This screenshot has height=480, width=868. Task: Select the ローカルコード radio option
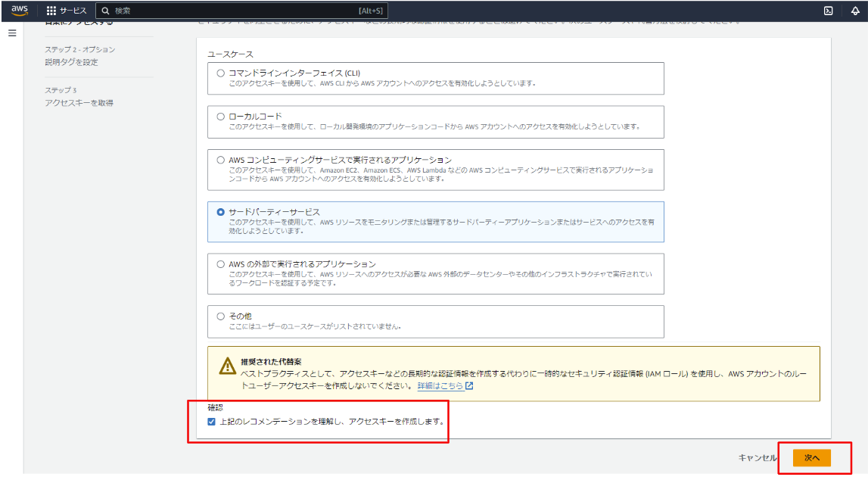tap(221, 117)
